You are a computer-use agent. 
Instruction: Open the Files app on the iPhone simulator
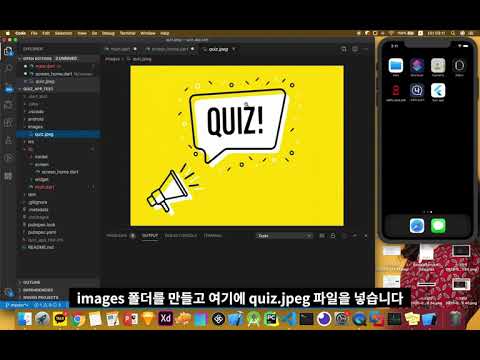click(x=396, y=65)
